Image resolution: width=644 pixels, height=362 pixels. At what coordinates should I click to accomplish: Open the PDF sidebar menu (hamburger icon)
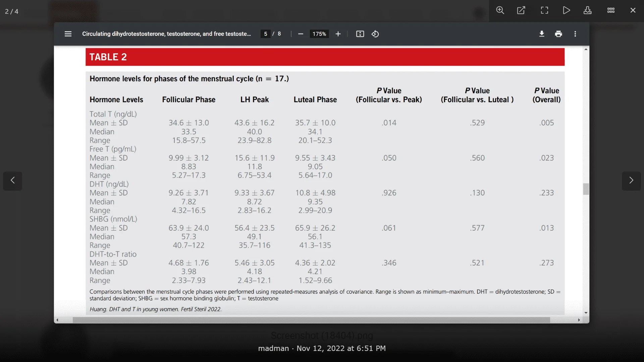pyautogui.click(x=68, y=34)
